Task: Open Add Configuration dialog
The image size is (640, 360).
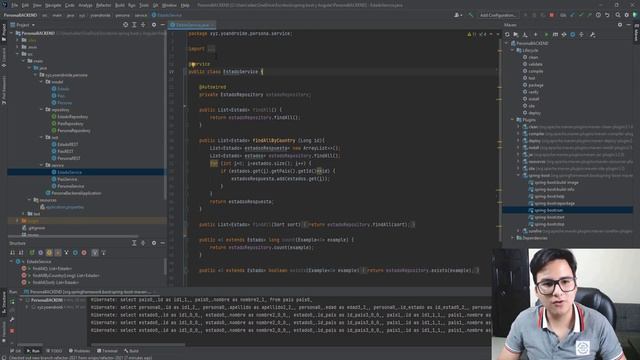Action: tap(498, 15)
